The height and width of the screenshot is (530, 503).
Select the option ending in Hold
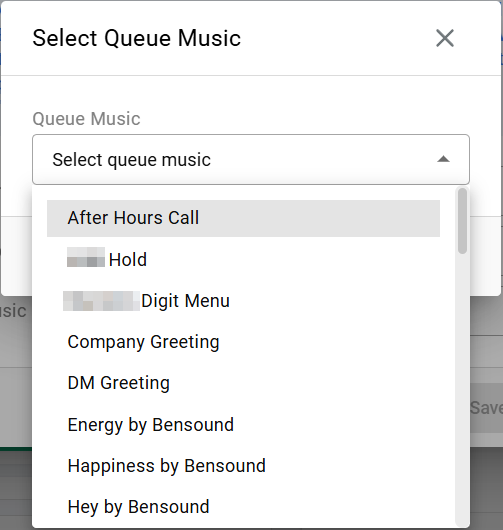point(243,260)
